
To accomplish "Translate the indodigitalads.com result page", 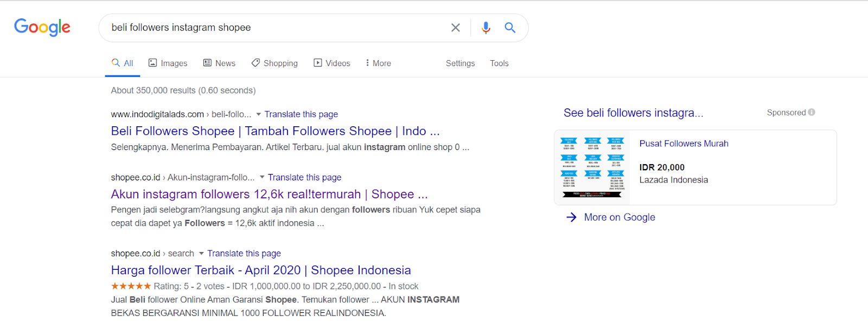I will pyautogui.click(x=301, y=114).
